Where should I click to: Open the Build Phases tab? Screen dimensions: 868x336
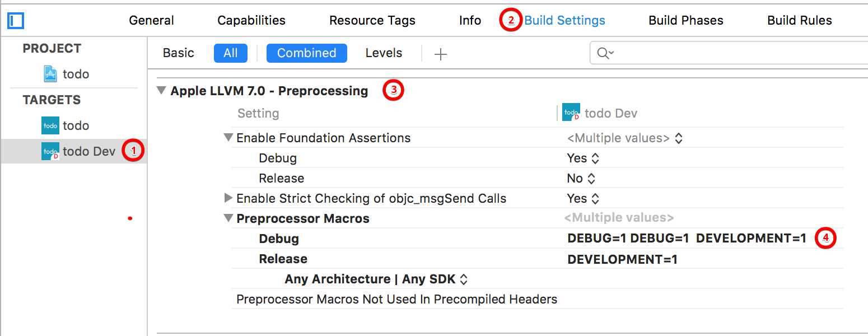click(x=686, y=21)
